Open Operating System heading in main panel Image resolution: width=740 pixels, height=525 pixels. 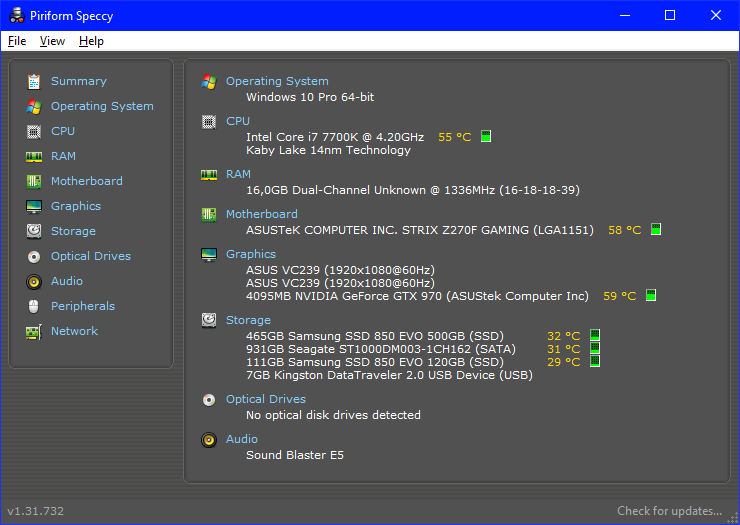click(277, 81)
